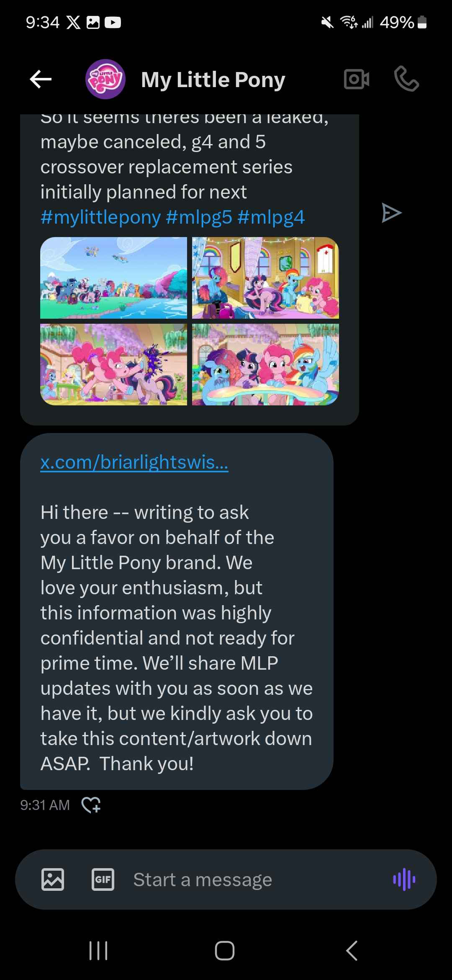Viewport: 452px width, 980px height.
Task: Tap the #mylittlepony hashtag
Action: (100, 217)
